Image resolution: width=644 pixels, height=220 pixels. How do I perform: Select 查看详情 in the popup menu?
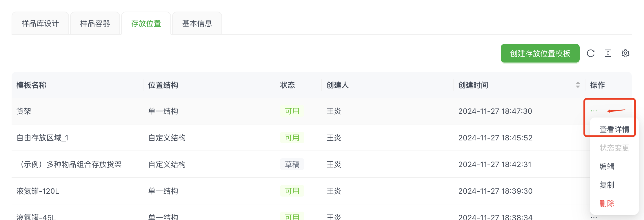click(x=614, y=129)
